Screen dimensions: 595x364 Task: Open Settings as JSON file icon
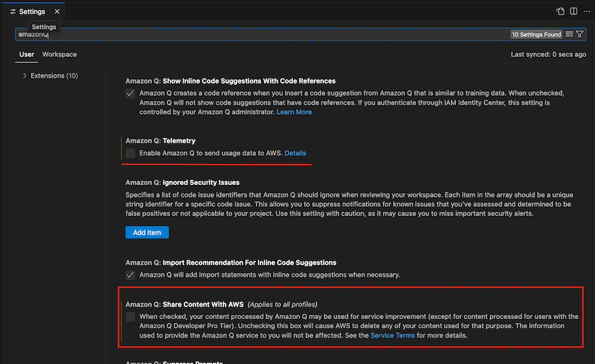pos(560,11)
